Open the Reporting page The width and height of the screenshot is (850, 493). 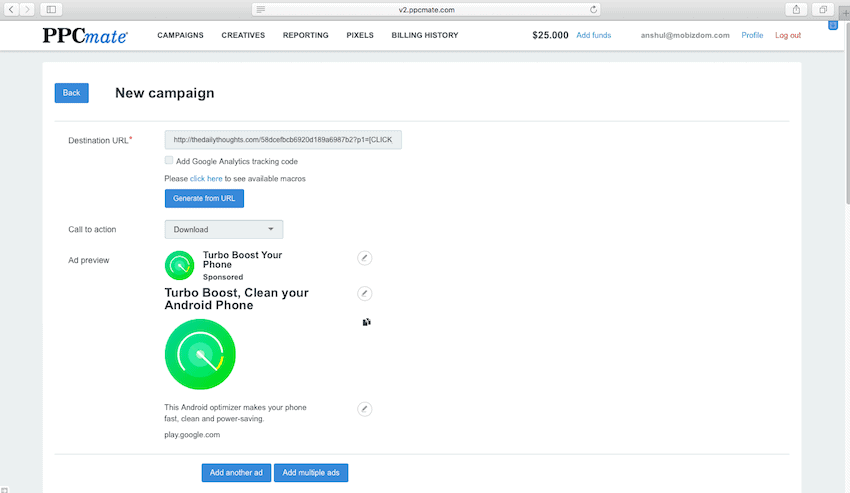(x=305, y=35)
